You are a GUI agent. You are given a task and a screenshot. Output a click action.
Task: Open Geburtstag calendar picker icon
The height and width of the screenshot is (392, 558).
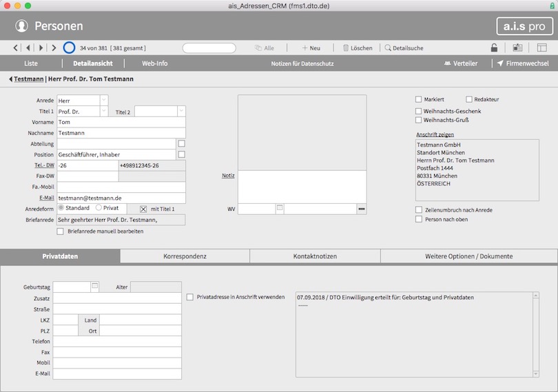(94, 286)
